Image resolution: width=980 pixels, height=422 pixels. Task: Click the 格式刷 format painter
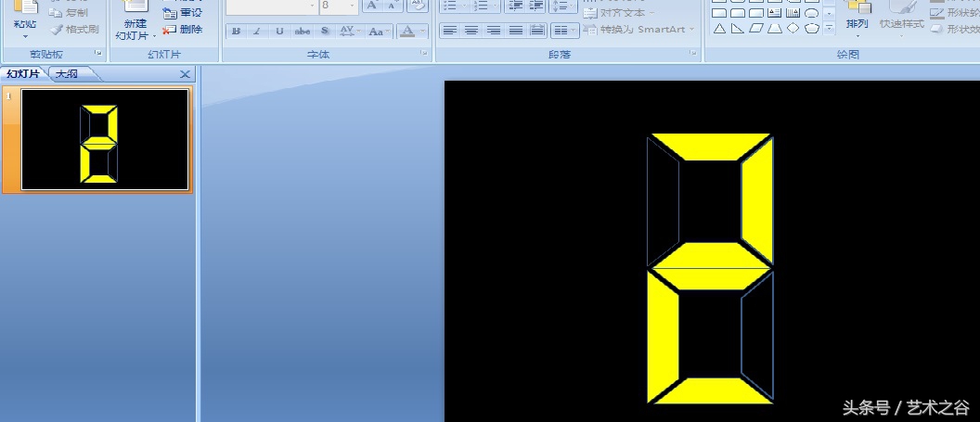(x=74, y=29)
